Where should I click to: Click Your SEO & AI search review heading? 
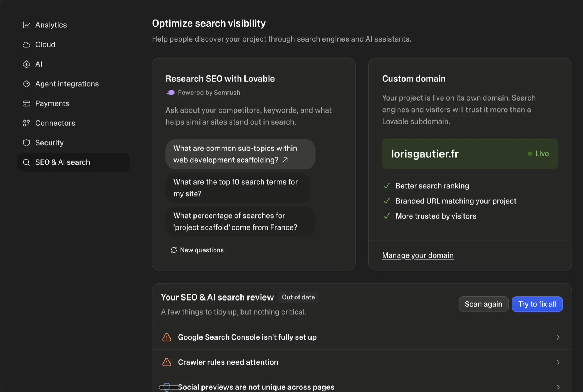coord(217,297)
